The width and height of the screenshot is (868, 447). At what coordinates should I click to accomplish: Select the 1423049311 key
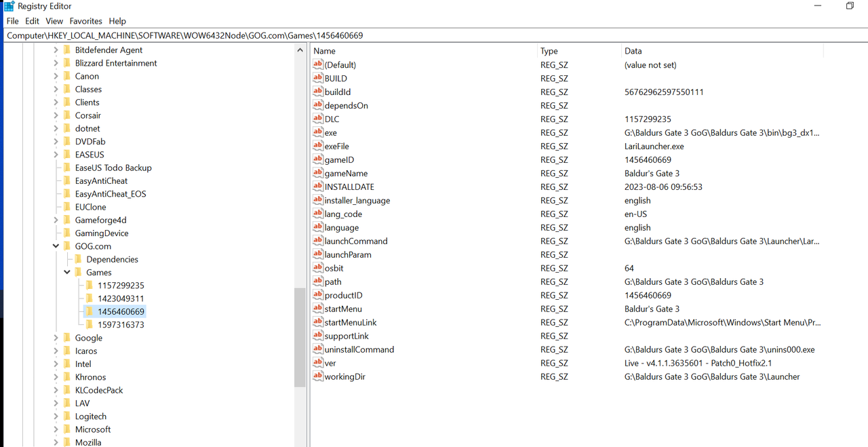(121, 298)
